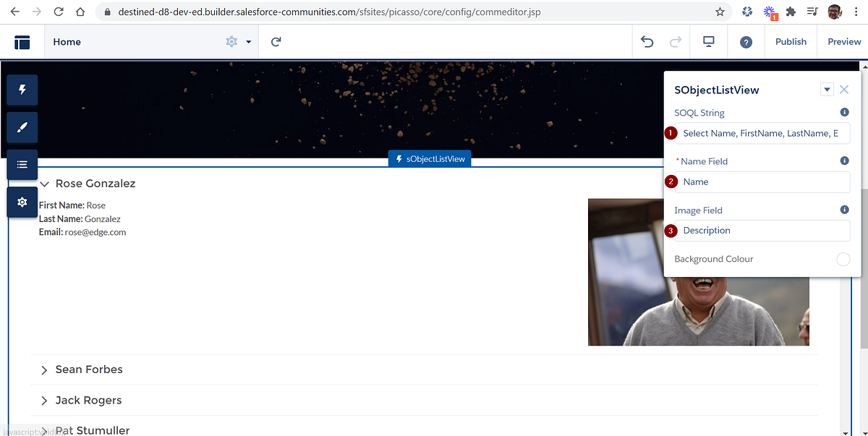The height and width of the screenshot is (436, 868).
Task: Edit the Name Field input
Action: click(762, 181)
